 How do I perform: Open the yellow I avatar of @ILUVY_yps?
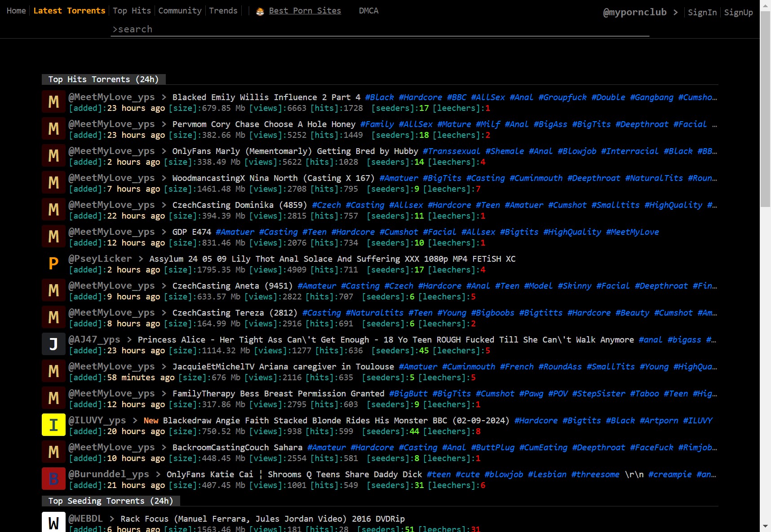(53, 425)
